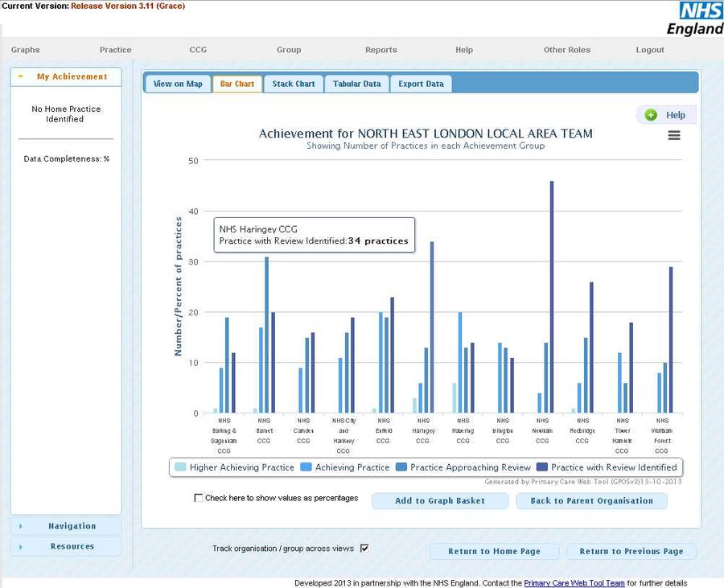Open the Help menu in navigation bar
Screen dimensions: 724x588
(x=464, y=50)
